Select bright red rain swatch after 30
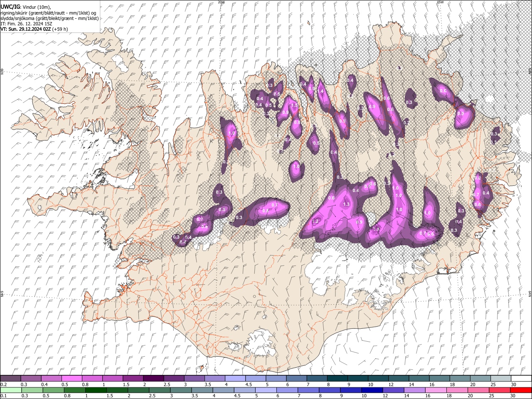532x399 pixels. [521, 390]
